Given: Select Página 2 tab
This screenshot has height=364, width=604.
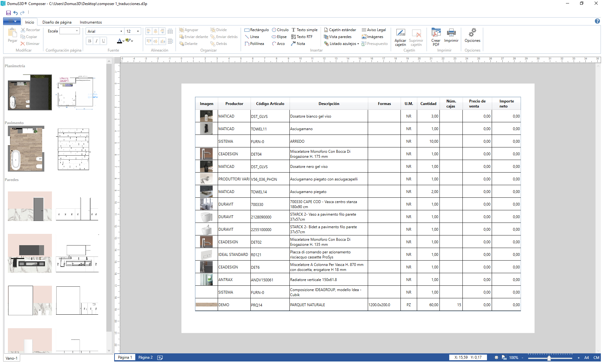Looking at the screenshot, I should pos(145,357).
